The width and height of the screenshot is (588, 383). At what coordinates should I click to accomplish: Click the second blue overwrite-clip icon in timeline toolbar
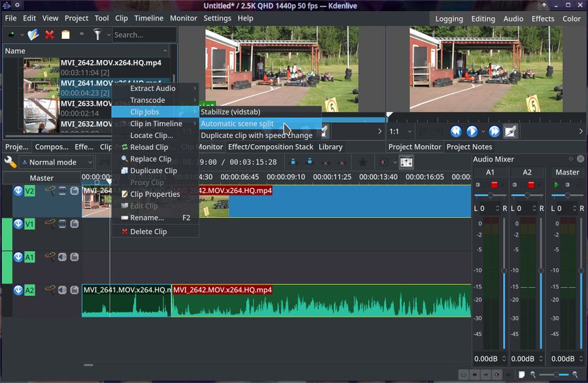tap(310, 161)
